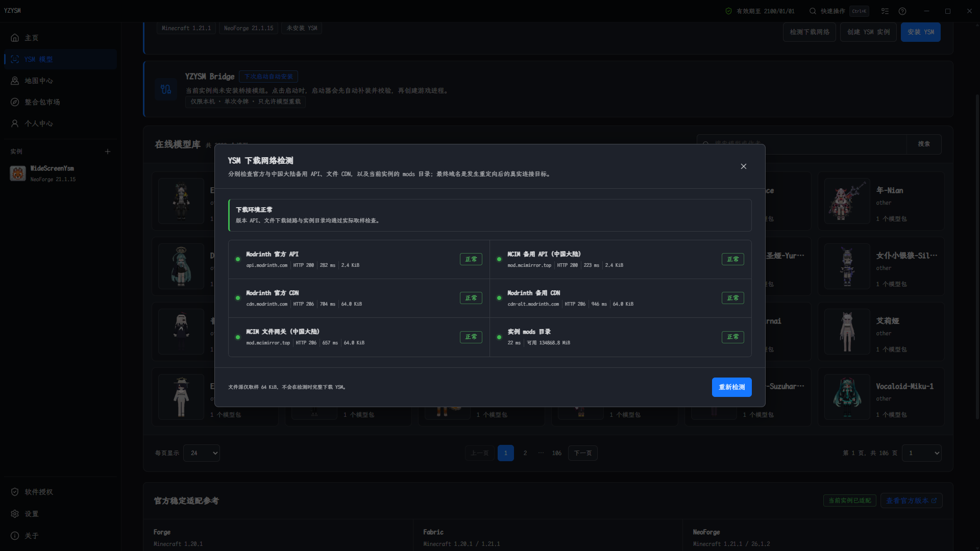Open the 年-Nian model thumbnail
980x551 pixels.
tap(847, 201)
